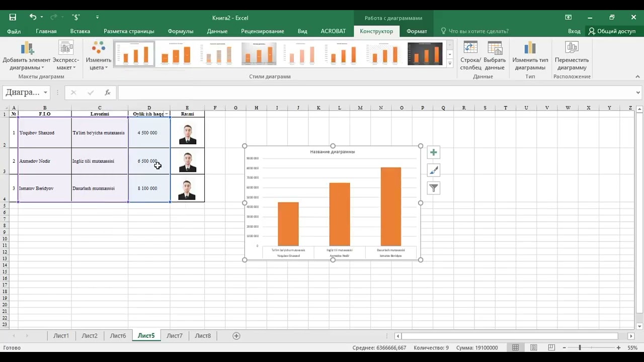Select the cell with 8 100 000
The image size is (644, 362).
click(x=149, y=188)
